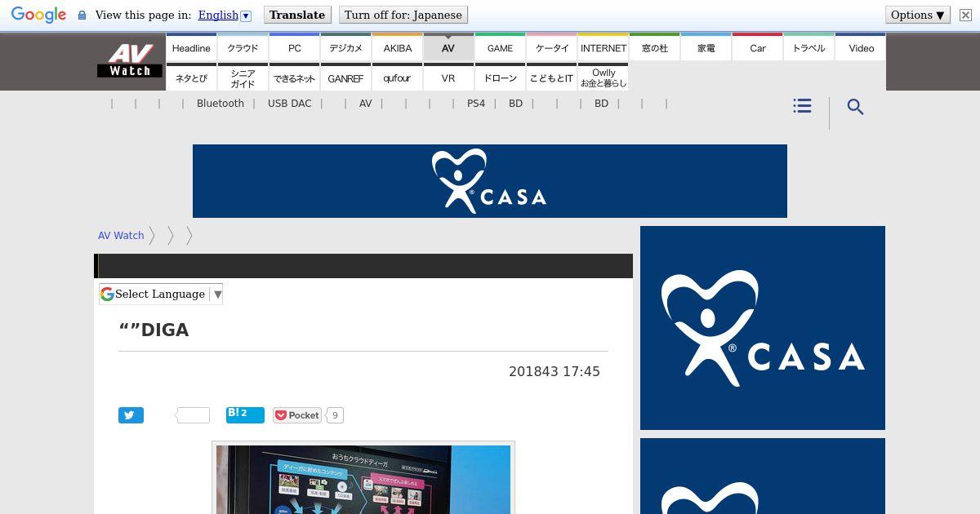Click the DIGA article headline

pyautogui.click(x=154, y=330)
